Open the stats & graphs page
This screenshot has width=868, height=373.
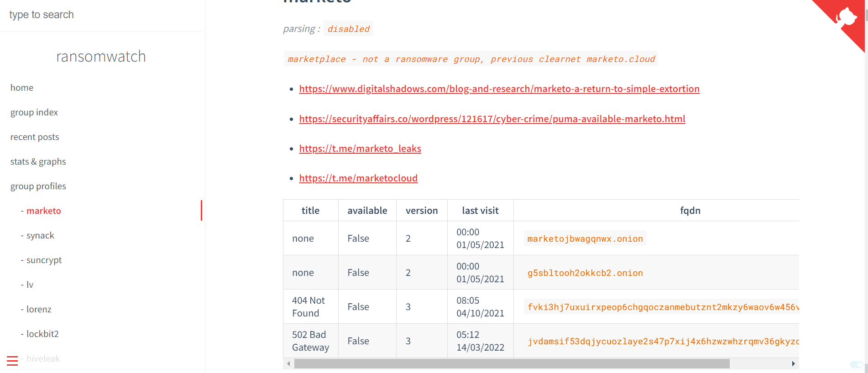(38, 161)
